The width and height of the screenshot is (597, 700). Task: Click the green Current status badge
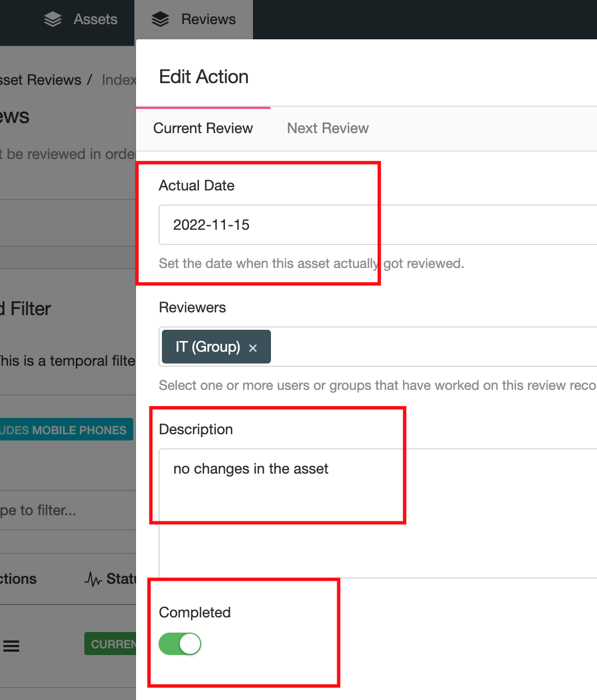[x=111, y=644]
